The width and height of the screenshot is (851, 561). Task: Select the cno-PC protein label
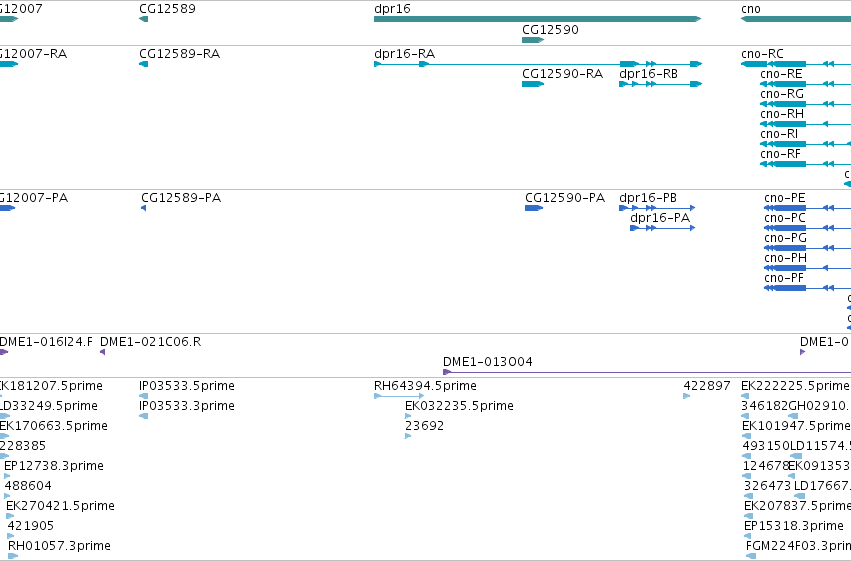(x=785, y=218)
